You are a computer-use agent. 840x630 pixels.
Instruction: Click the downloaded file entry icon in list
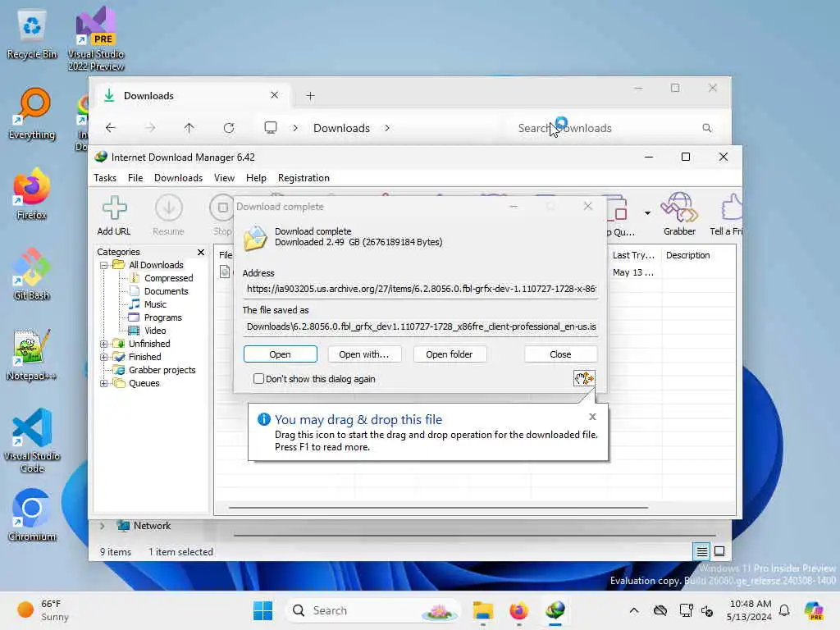click(x=225, y=272)
